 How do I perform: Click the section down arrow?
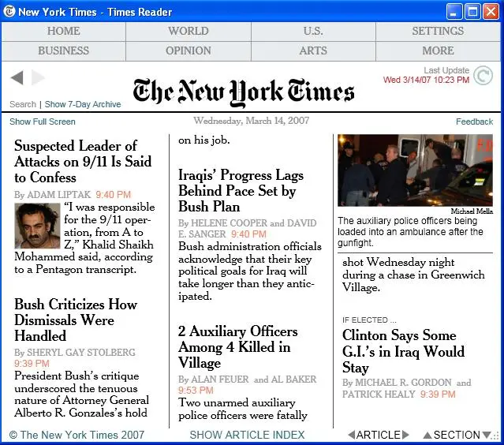[487, 436]
